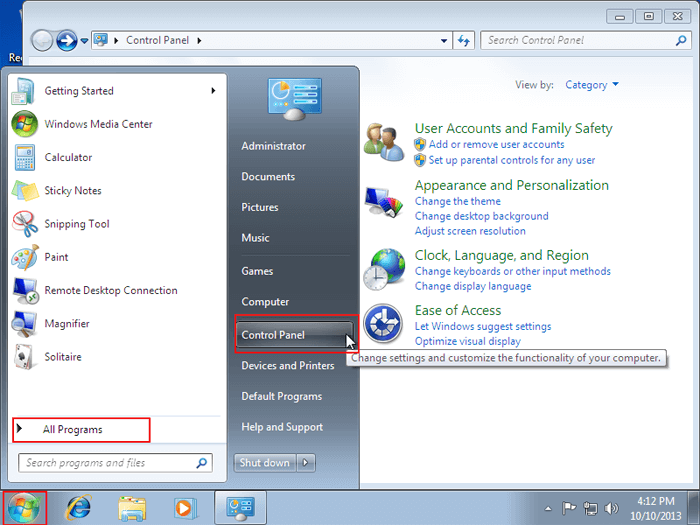
Task: Click the Shut down button
Action: click(265, 462)
